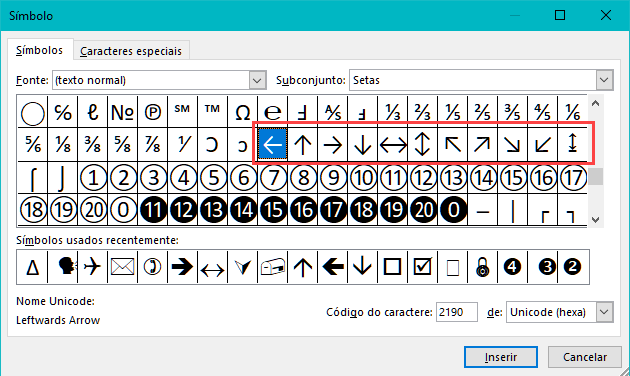Select the white circled 18 symbol
This screenshot has height=376, width=630.
coord(33,210)
